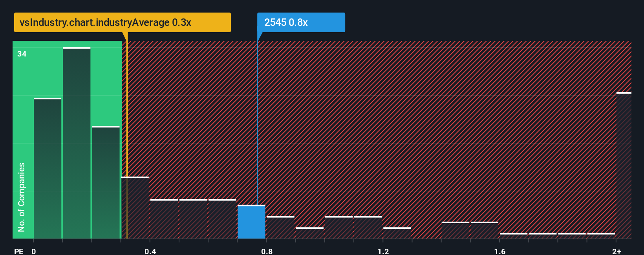Screen dimensions: 644x255
Task: Click the third green bar beside the orange average line
Action: pyautogui.click(x=106, y=182)
